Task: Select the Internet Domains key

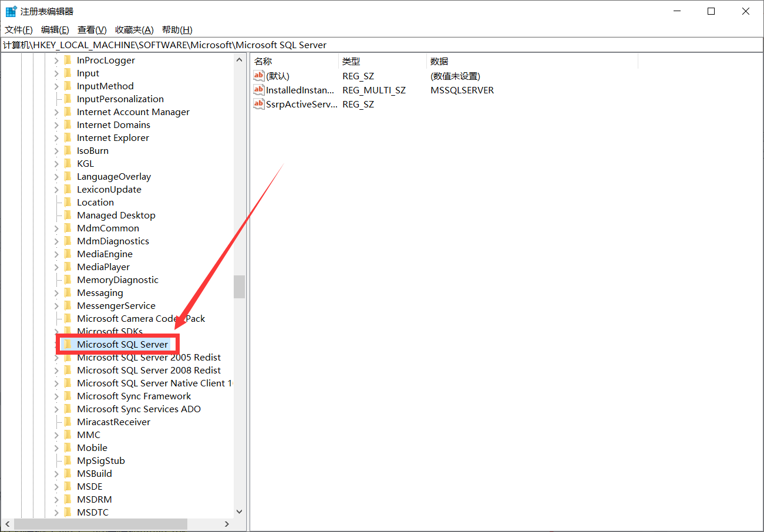Action: click(x=113, y=124)
